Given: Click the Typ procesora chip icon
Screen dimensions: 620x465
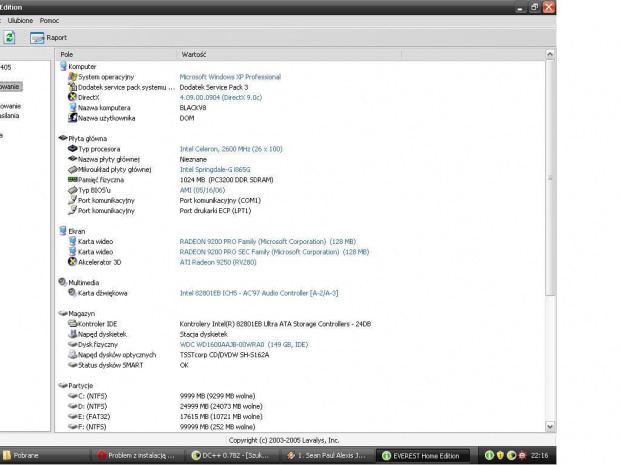Looking at the screenshot, I should (72, 149).
